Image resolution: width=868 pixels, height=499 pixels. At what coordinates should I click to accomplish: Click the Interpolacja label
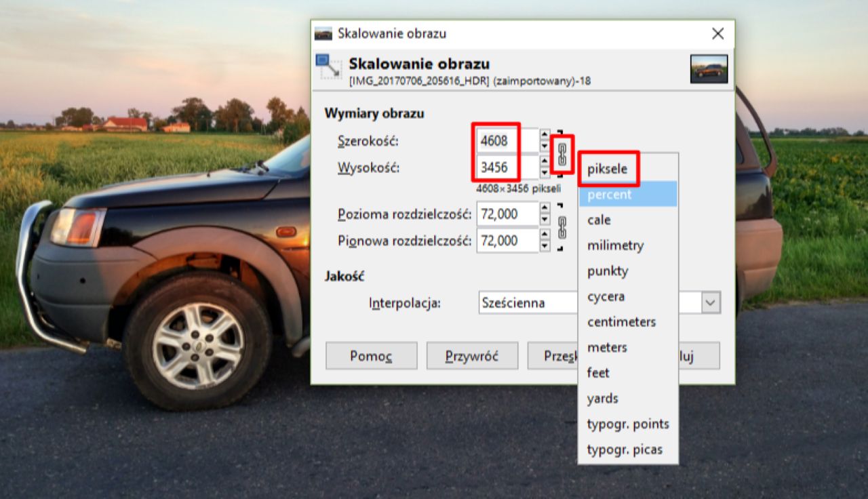coord(405,303)
